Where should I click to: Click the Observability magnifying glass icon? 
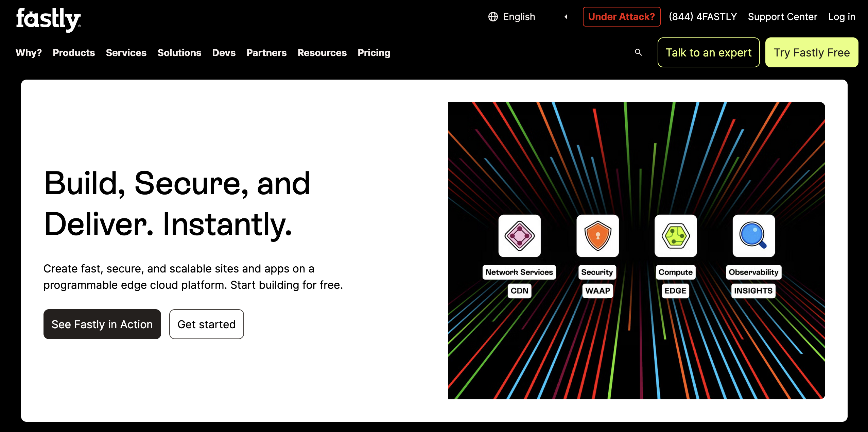coord(754,236)
